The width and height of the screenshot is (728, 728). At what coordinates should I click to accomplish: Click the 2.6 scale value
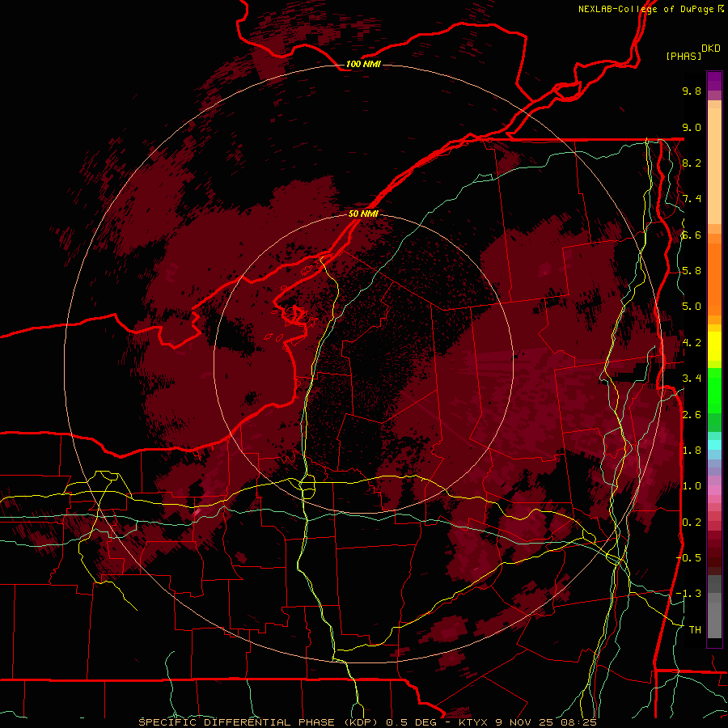pos(692,415)
